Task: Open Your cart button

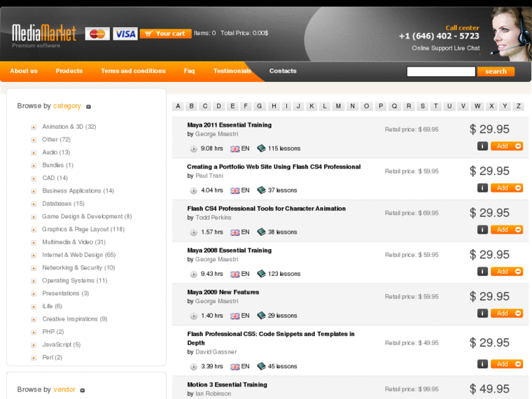Action: pyautogui.click(x=165, y=34)
